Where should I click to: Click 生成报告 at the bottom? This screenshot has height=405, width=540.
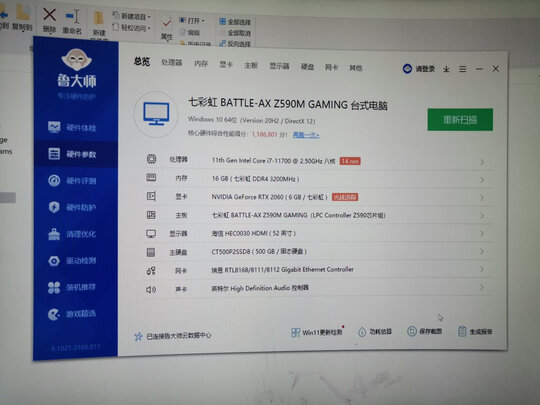click(x=475, y=331)
